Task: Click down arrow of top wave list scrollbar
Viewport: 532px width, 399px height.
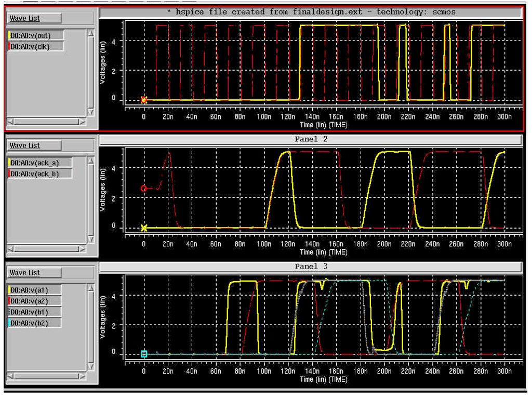Action: 90,112
